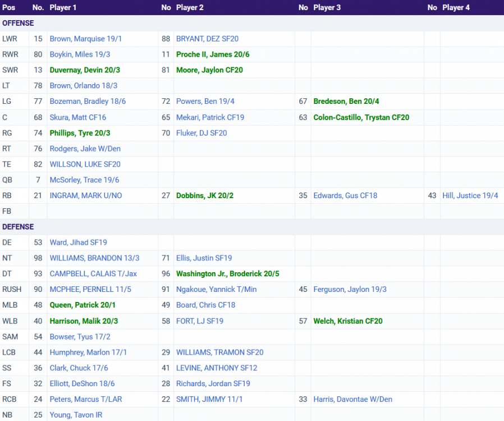Select Bredeson, Ben 20/4 link
Image resolution: width=504 pixels, height=421 pixels.
click(x=346, y=101)
